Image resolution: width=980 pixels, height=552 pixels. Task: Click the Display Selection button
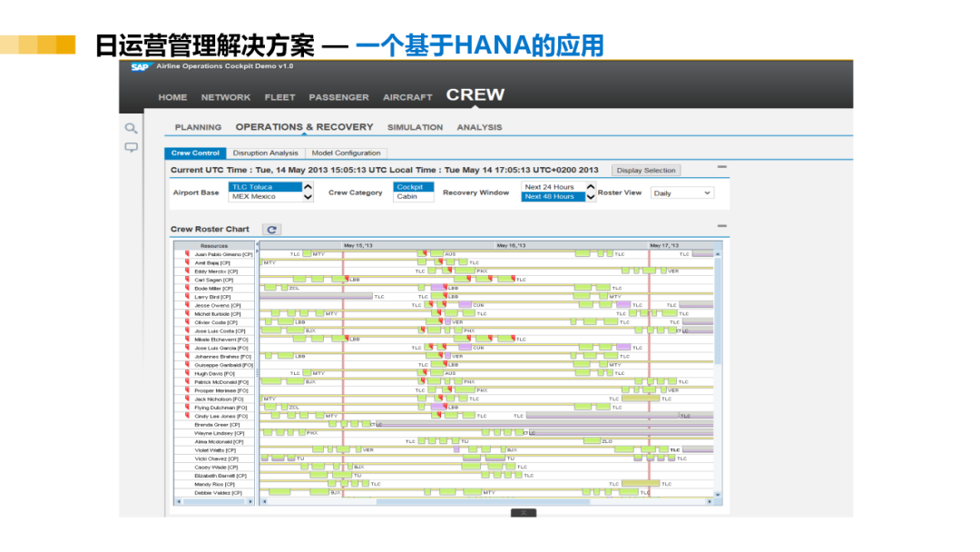pyautogui.click(x=646, y=170)
